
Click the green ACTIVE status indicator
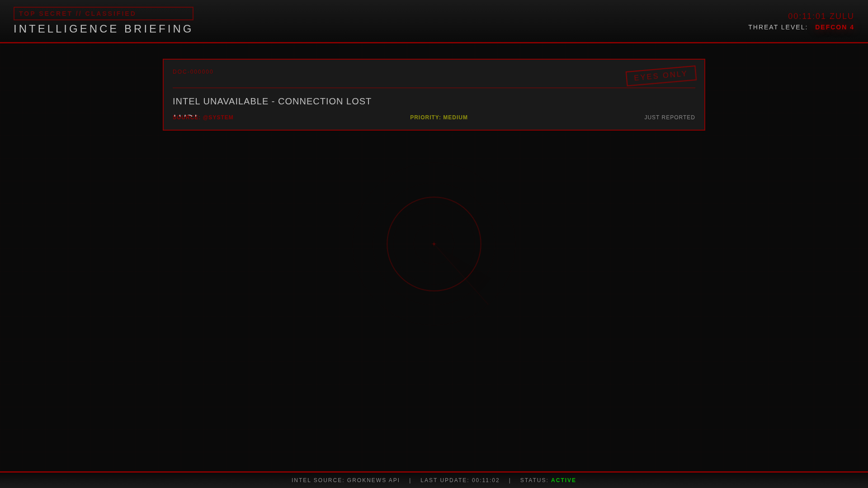[x=563, y=480]
